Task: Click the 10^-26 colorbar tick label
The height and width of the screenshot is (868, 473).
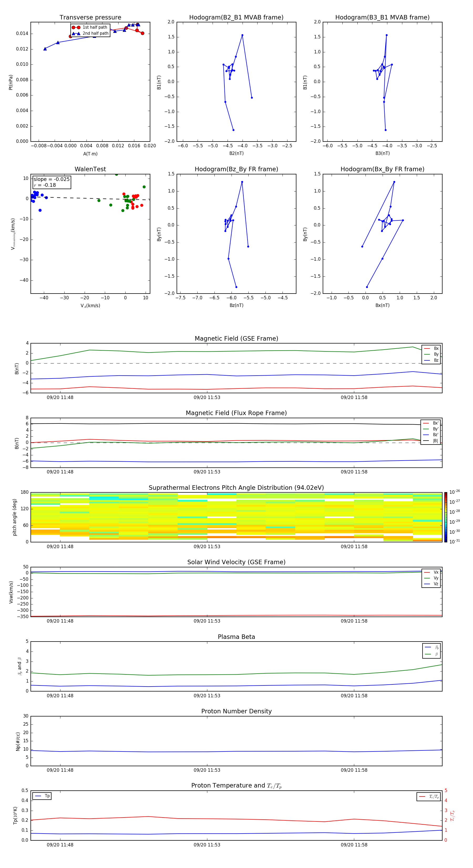Action: click(455, 492)
